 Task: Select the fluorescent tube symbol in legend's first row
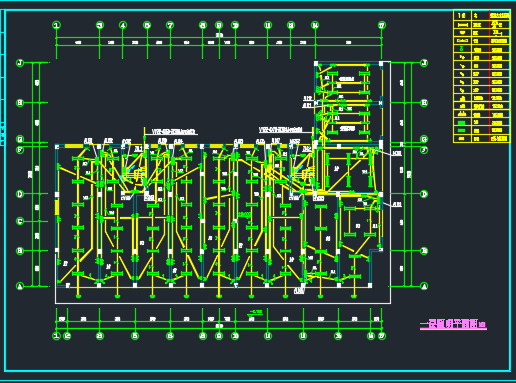[462, 25]
